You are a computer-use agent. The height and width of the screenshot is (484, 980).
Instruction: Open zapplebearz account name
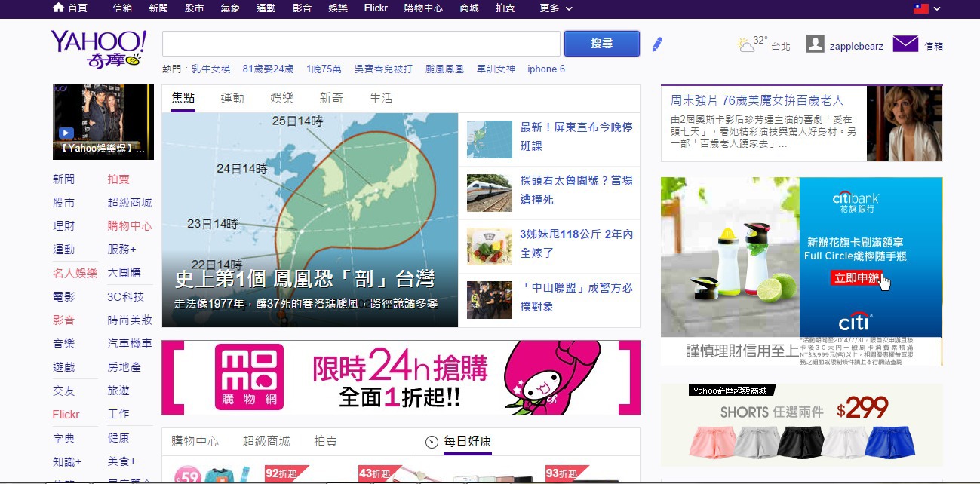(x=856, y=46)
